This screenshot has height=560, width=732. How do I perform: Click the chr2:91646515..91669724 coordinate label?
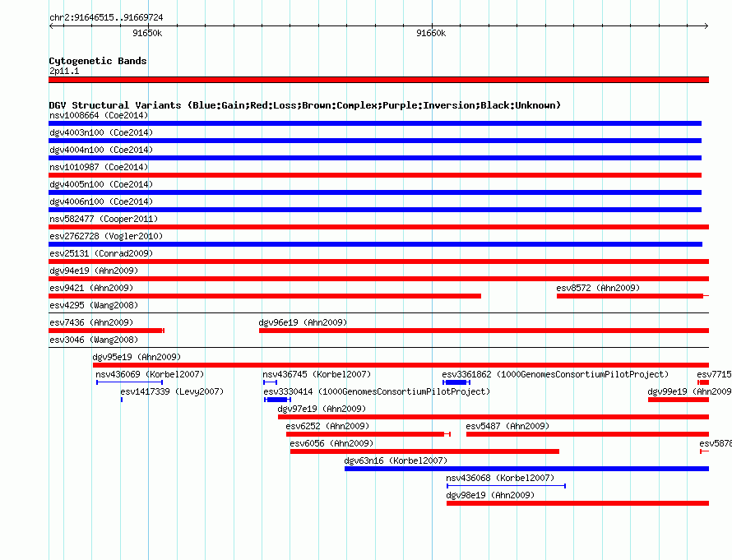[x=106, y=17]
